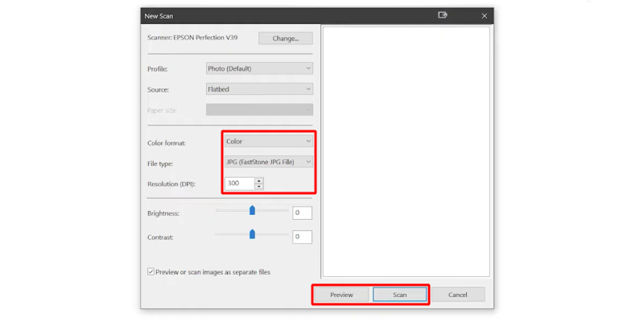
Task: Decrease resolution with the down spinner arrow
Action: (258, 187)
